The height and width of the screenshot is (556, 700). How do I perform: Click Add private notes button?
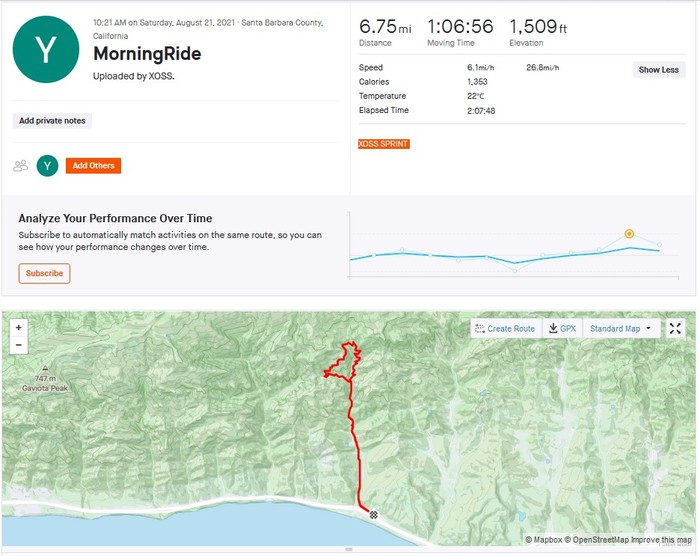[53, 121]
